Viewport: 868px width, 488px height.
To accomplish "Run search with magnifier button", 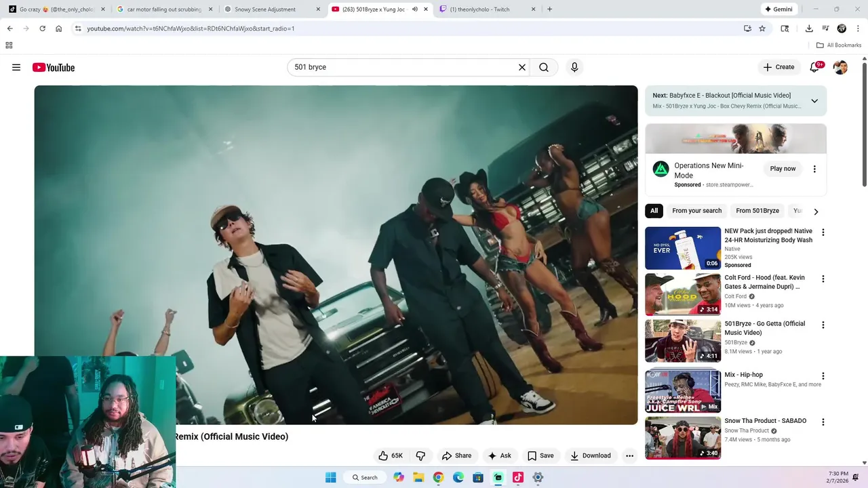I will coord(544,67).
